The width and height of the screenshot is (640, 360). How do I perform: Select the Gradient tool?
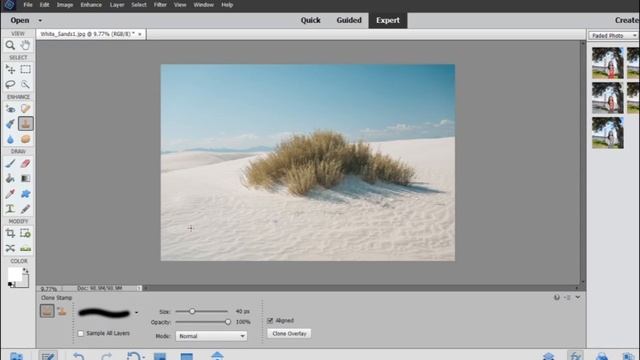[25, 178]
